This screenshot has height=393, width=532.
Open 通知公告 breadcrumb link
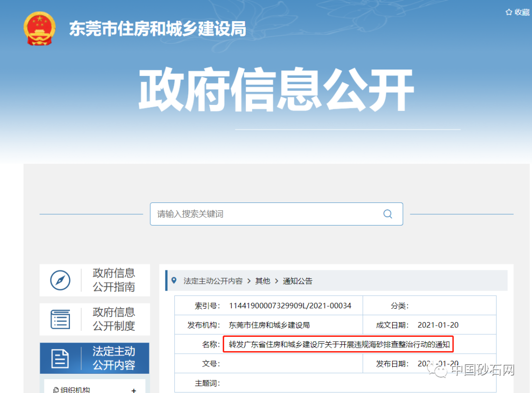297,281
